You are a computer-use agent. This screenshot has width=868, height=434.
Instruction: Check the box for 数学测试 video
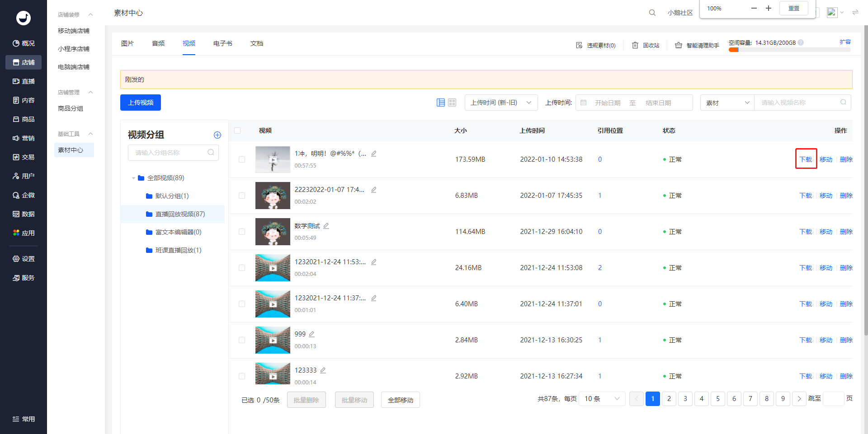(x=242, y=232)
